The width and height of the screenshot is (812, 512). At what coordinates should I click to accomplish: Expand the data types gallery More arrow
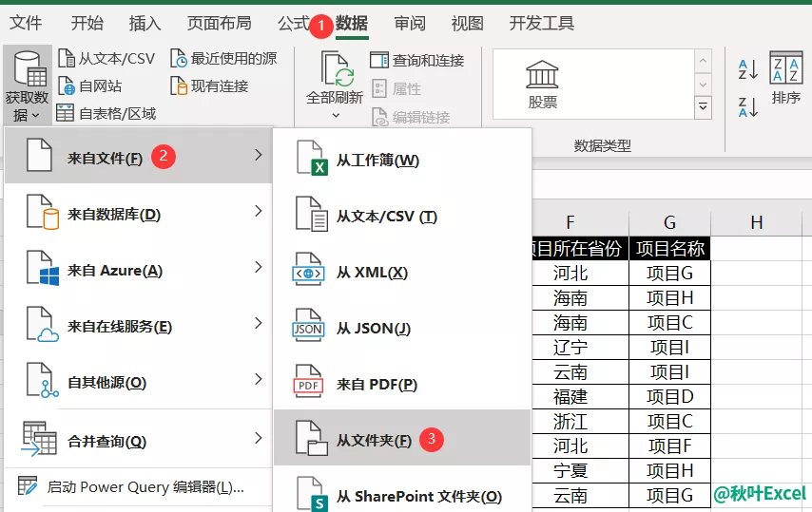[x=703, y=107]
